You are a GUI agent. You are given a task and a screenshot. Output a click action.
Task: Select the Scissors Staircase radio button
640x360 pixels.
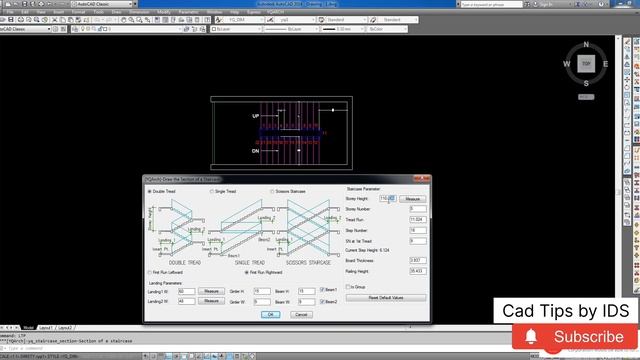pyautogui.click(x=272, y=191)
